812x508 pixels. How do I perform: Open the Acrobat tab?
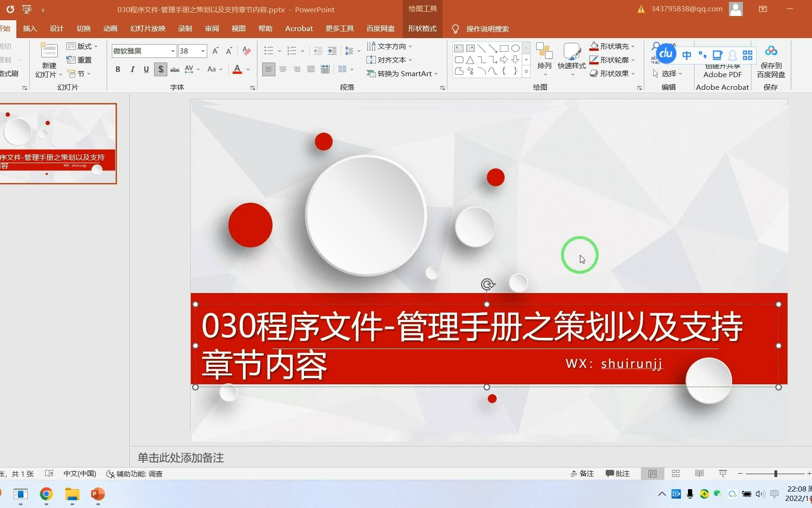[299, 29]
